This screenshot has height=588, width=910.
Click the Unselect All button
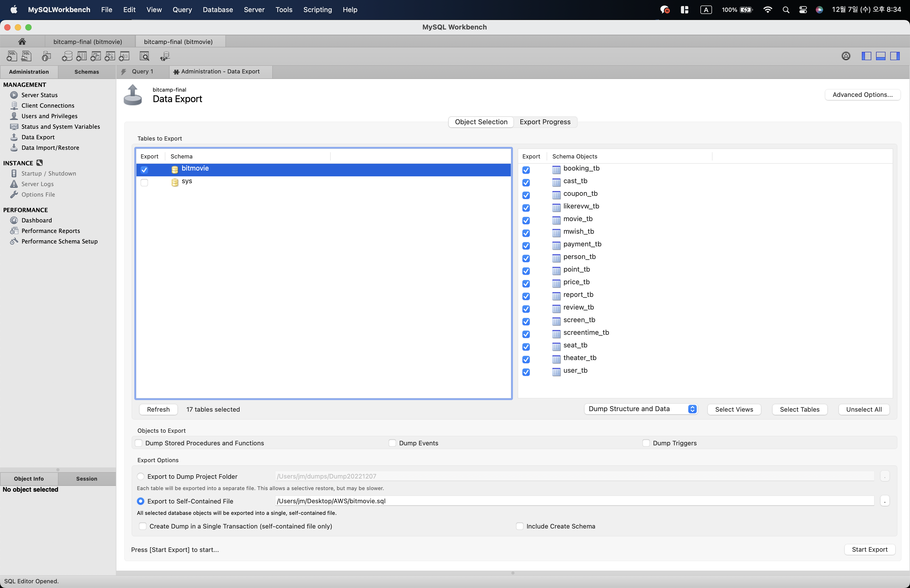click(x=864, y=409)
